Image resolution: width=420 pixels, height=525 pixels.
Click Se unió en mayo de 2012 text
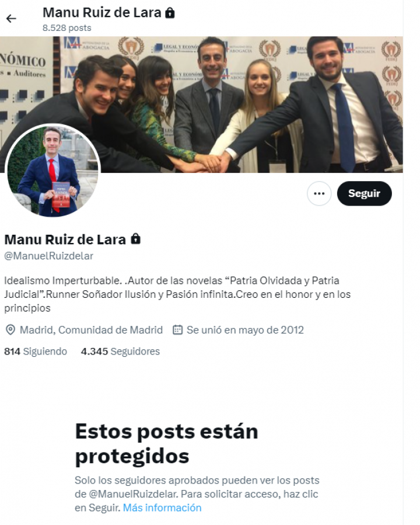[245, 330]
